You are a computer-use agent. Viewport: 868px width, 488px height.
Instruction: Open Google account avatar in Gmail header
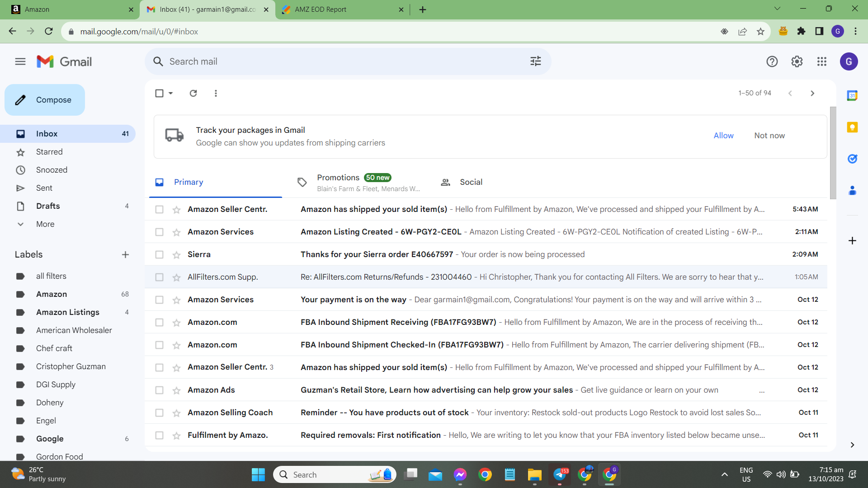click(849, 61)
